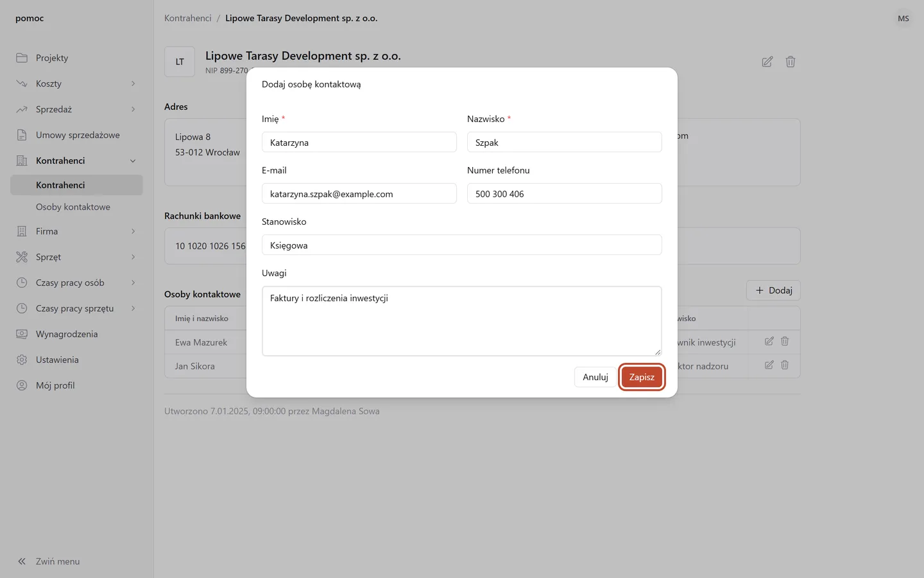Screen dimensions: 924x578
Task: Click the Koszty chart icon
Action: [22, 83]
